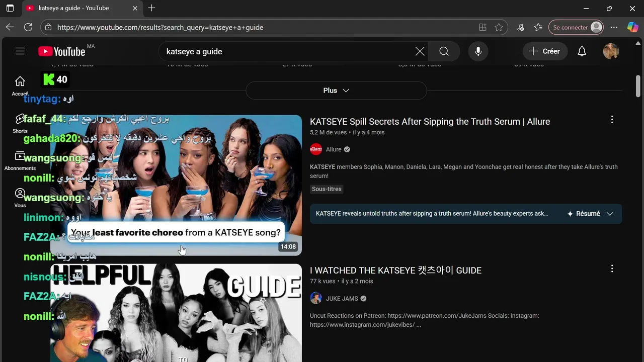644x362 pixels.
Task: Open Shorts in the sidebar
Action: [20, 123]
